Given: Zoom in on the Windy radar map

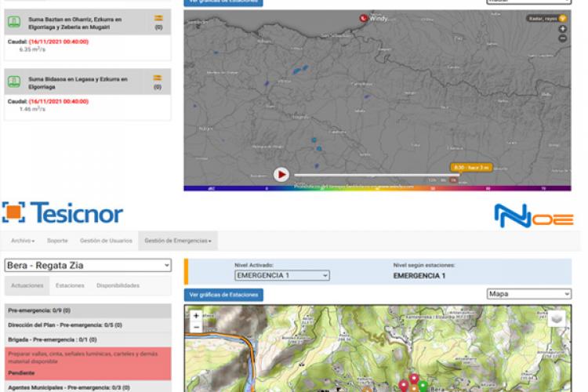Looking at the screenshot, I should (x=562, y=29).
